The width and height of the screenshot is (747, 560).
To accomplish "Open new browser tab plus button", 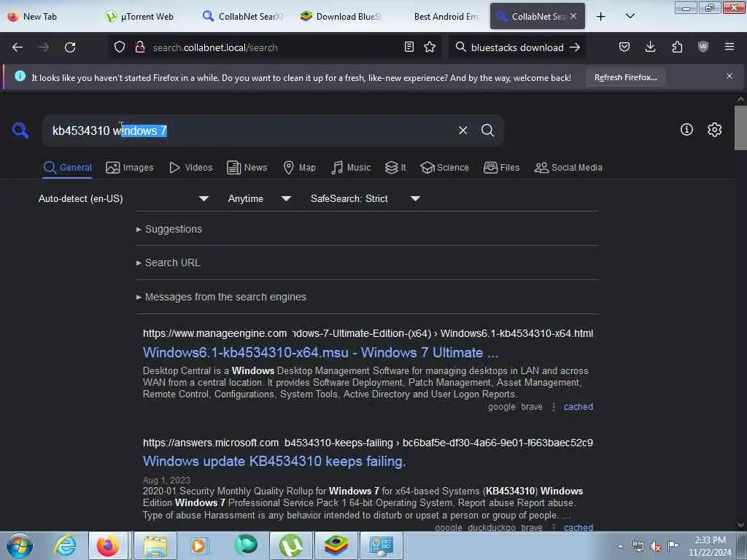I will tap(601, 17).
